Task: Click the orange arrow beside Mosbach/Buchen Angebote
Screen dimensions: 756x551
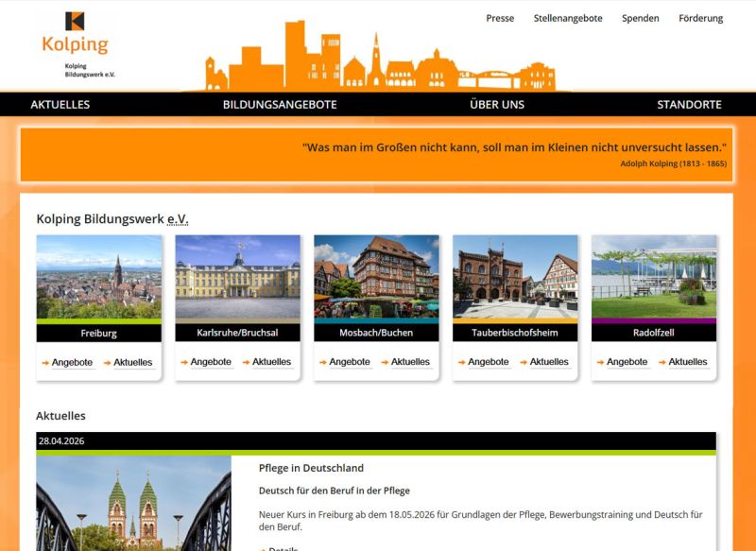Action: [x=323, y=362]
